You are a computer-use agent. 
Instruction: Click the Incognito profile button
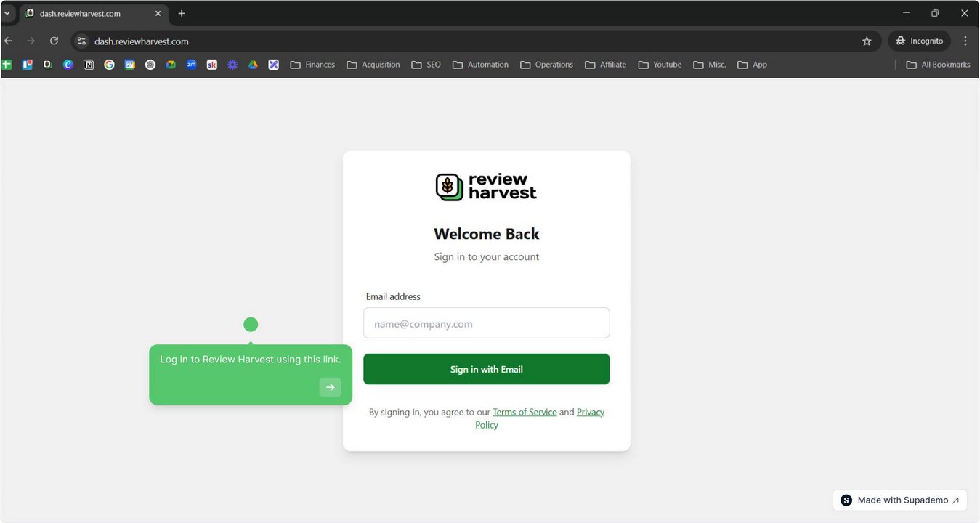point(919,41)
